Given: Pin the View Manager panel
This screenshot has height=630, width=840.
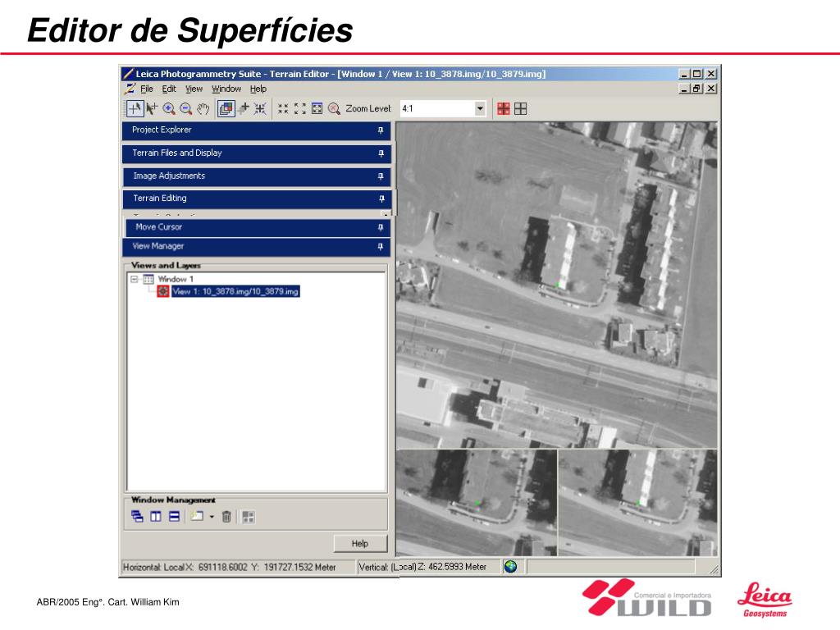Looking at the screenshot, I should click(381, 246).
